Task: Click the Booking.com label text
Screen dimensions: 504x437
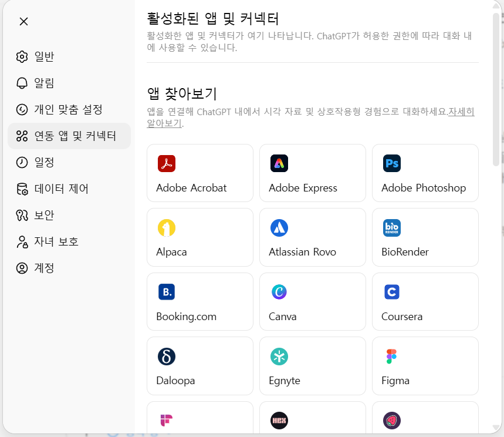Action: (187, 317)
